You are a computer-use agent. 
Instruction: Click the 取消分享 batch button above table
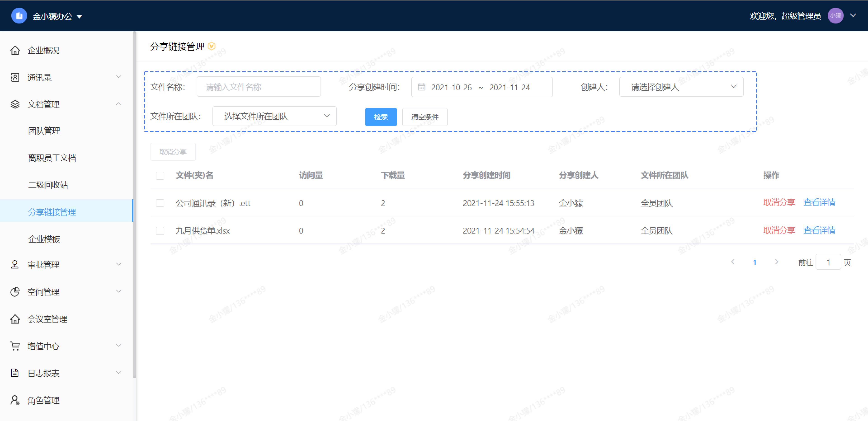[x=173, y=152]
